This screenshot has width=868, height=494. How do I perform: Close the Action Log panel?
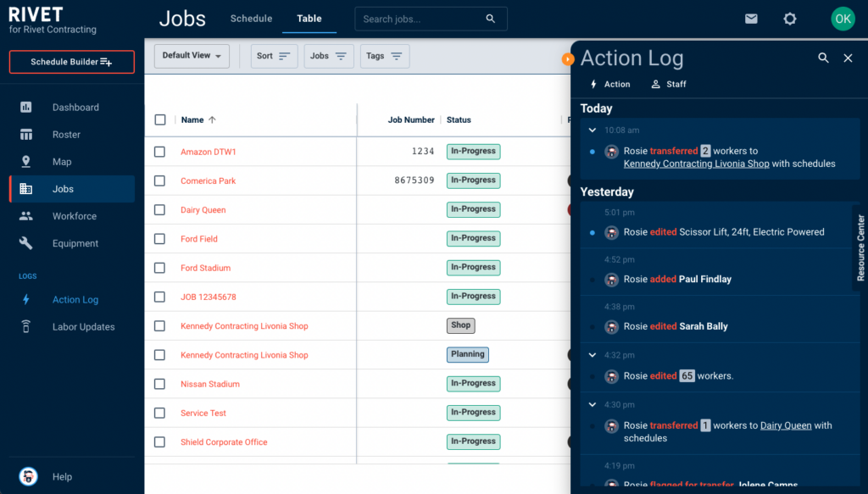click(x=848, y=58)
